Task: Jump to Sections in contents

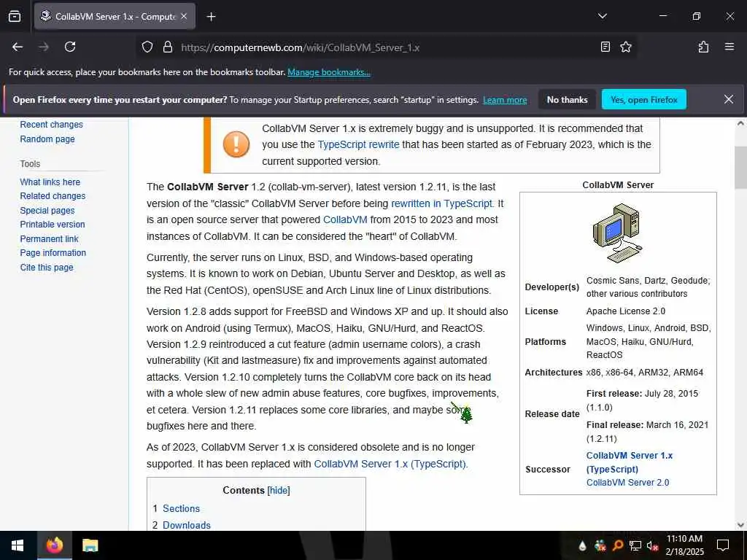Action: coord(181,508)
